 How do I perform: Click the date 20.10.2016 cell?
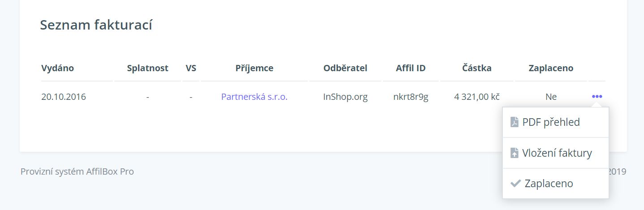[x=64, y=96]
